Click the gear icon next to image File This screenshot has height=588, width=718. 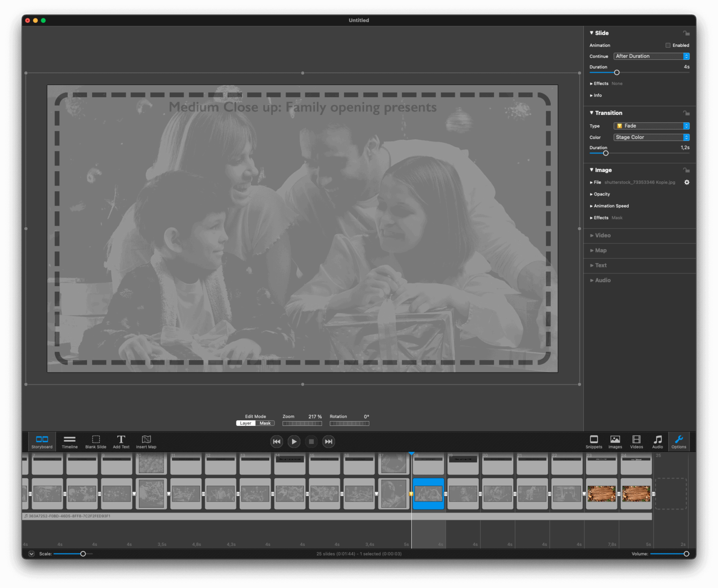pos(687,182)
